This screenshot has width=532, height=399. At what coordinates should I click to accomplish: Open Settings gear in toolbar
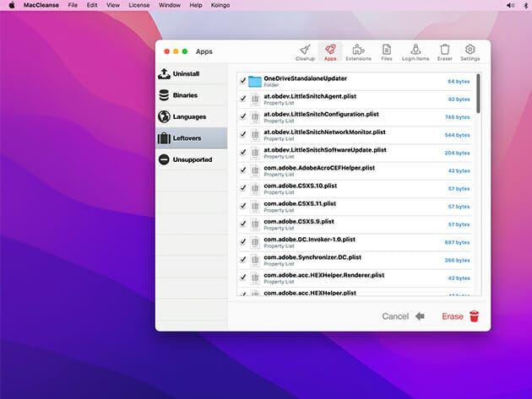pyautogui.click(x=470, y=52)
